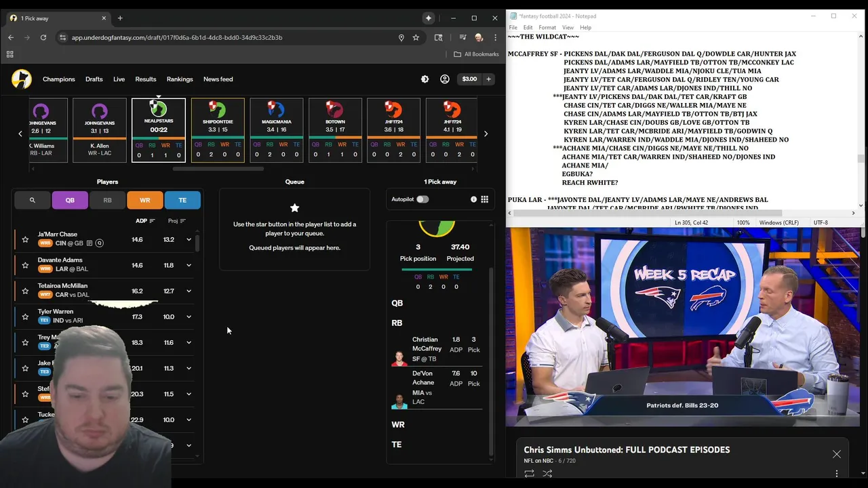Expand Tyler Warren details chevron
The height and width of the screenshot is (488, 868).
[x=189, y=317]
